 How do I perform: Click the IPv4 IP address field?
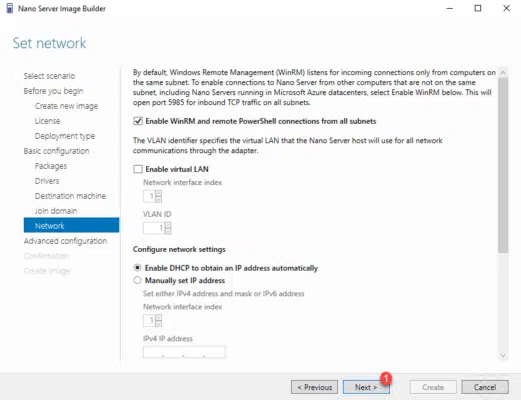[184, 352]
